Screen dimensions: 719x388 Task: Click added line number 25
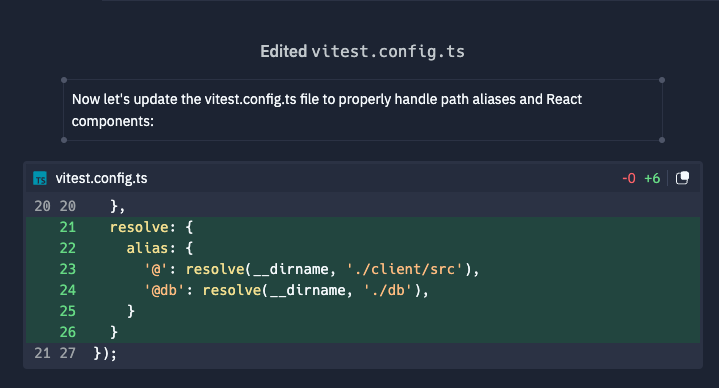(67, 311)
